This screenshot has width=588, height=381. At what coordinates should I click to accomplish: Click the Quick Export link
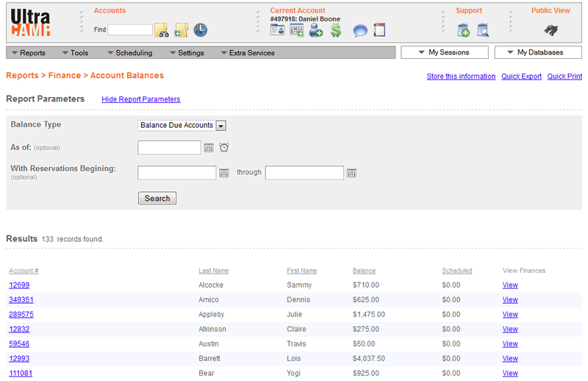pyautogui.click(x=521, y=76)
